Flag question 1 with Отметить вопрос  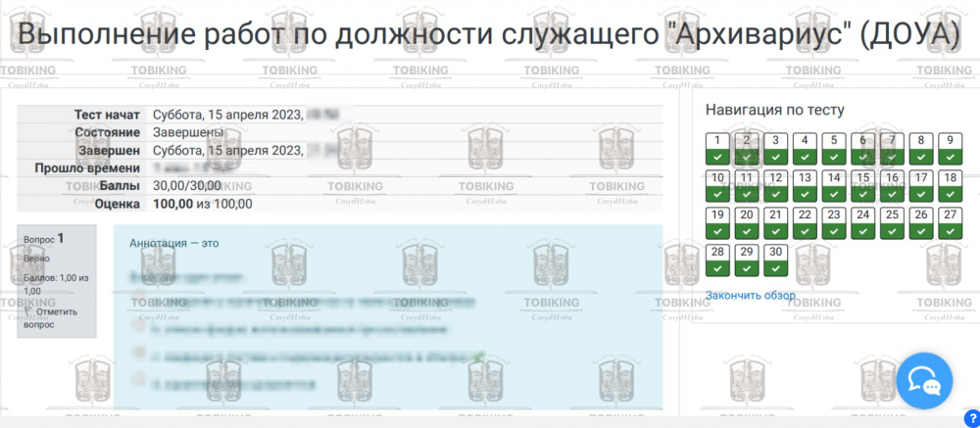point(52,317)
